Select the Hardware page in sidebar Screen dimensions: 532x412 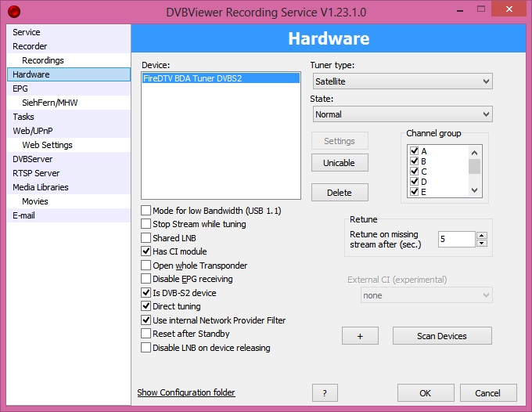tap(69, 74)
